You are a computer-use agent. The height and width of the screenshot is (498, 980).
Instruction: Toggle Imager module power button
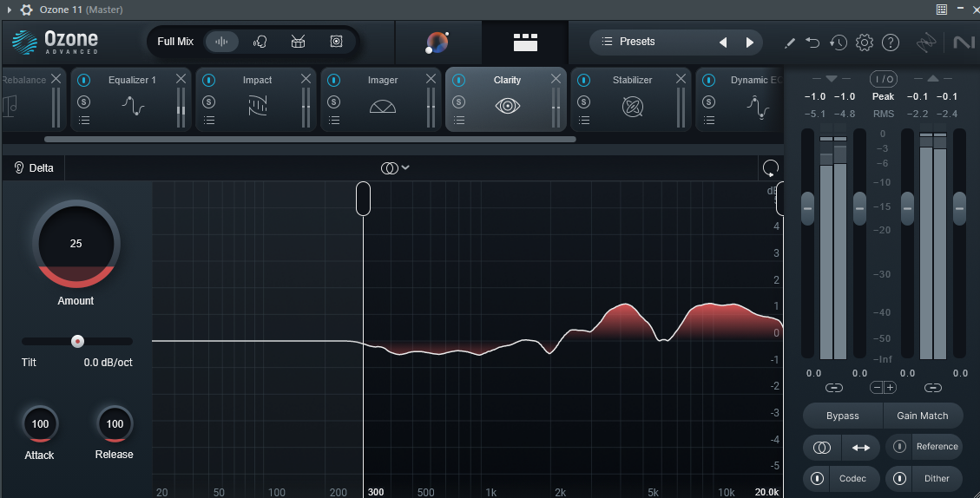333,80
